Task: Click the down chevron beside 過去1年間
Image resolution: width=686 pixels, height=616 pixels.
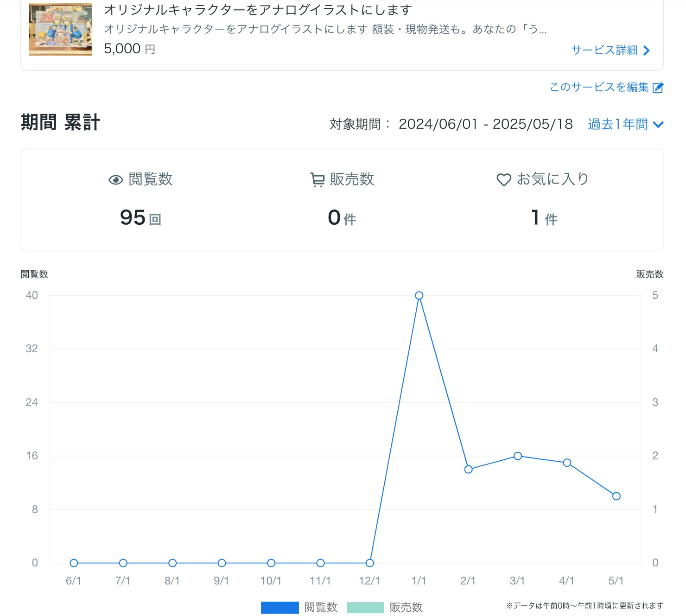Action: [658, 124]
